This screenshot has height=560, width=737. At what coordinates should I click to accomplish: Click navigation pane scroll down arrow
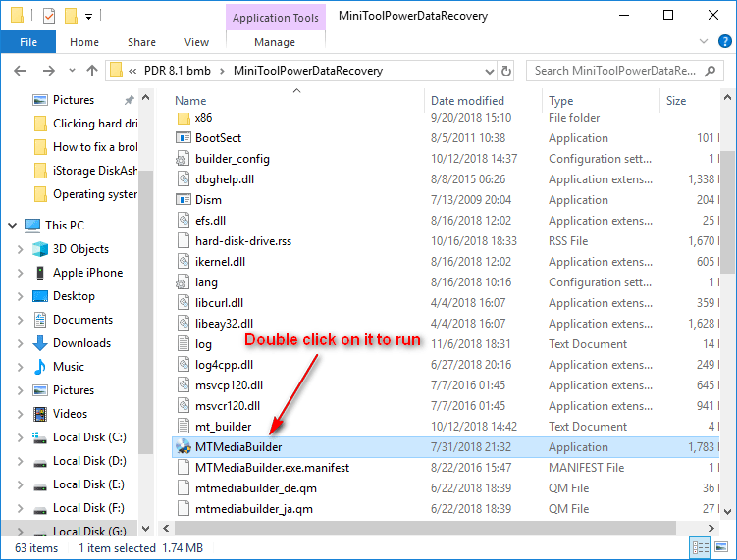(x=146, y=529)
